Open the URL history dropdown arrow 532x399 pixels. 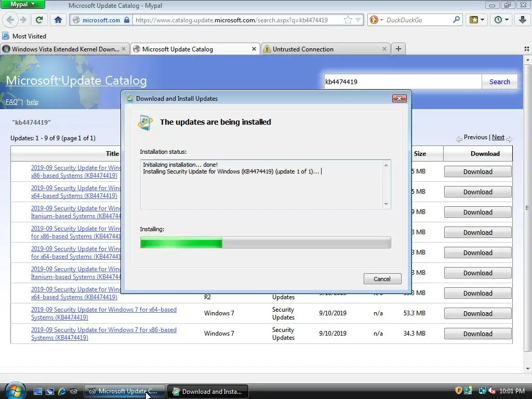click(x=358, y=20)
